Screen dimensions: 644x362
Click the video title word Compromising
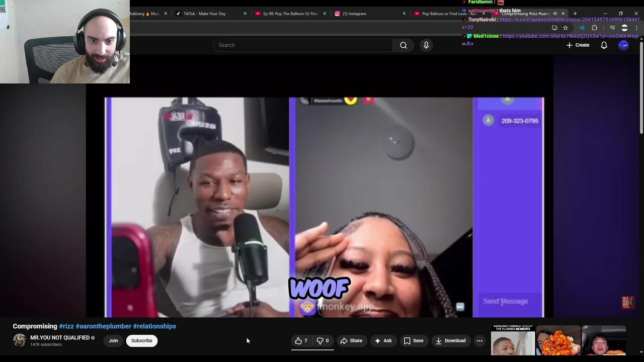click(x=35, y=326)
